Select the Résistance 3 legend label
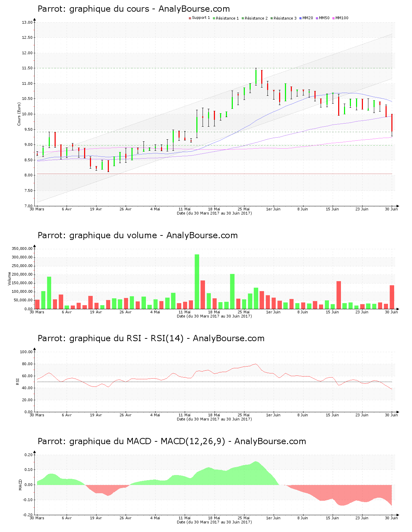This screenshot has height=532, width=412. pyautogui.click(x=285, y=18)
